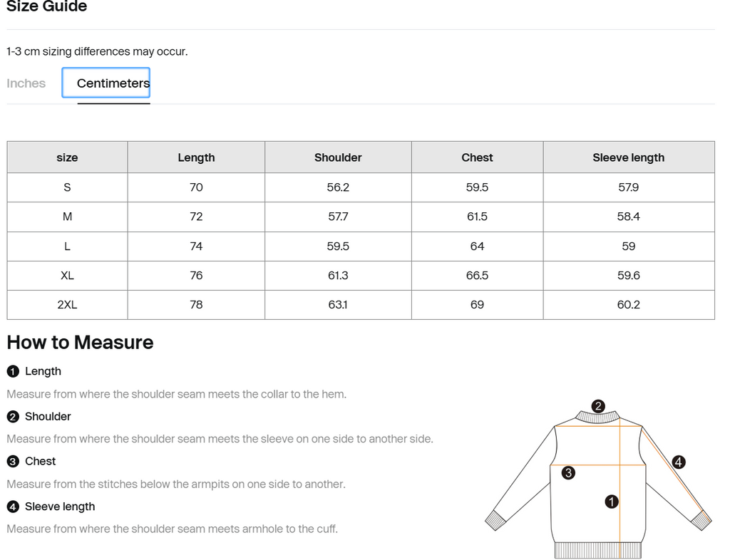Screen dimensions: 730x560
Task: Switch to the Inches tab
Action: (x=26, y=83)
